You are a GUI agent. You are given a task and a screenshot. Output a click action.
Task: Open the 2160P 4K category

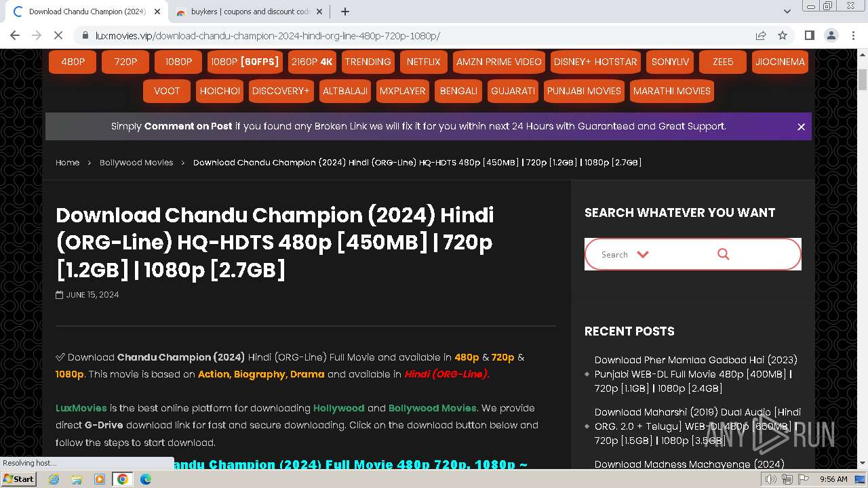[312, 62]
